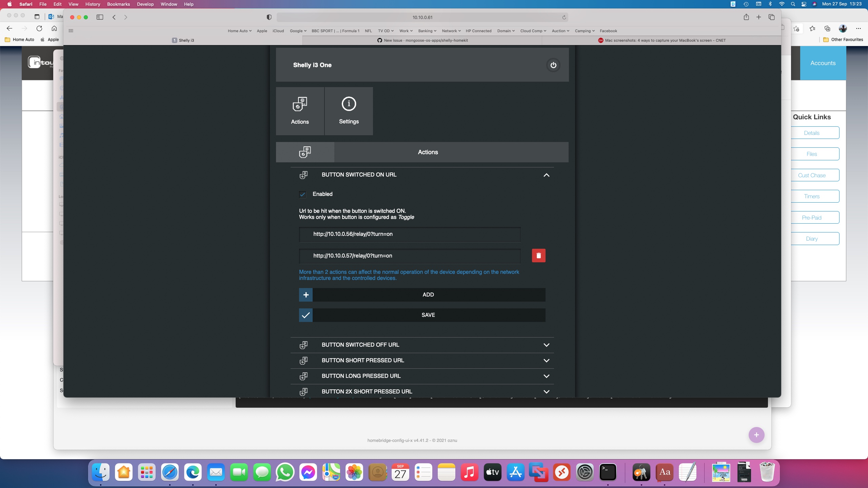Show tab overview via the tabs icon
868x488 pixels.
point(771,17)
